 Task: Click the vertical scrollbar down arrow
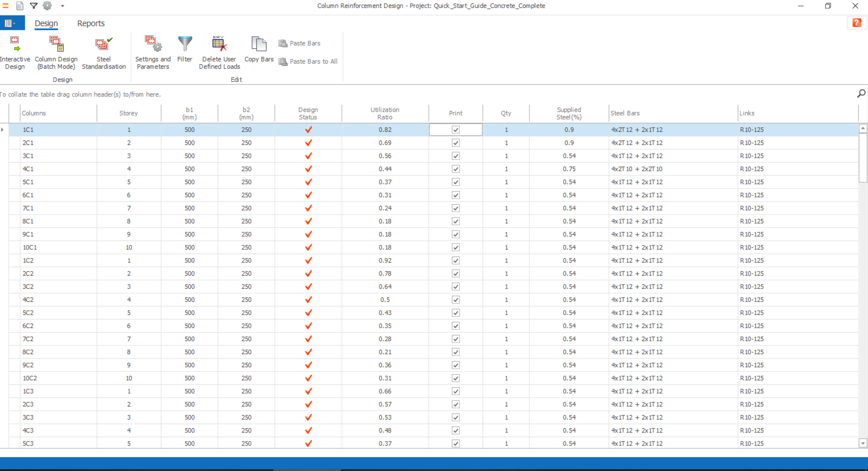863,442
